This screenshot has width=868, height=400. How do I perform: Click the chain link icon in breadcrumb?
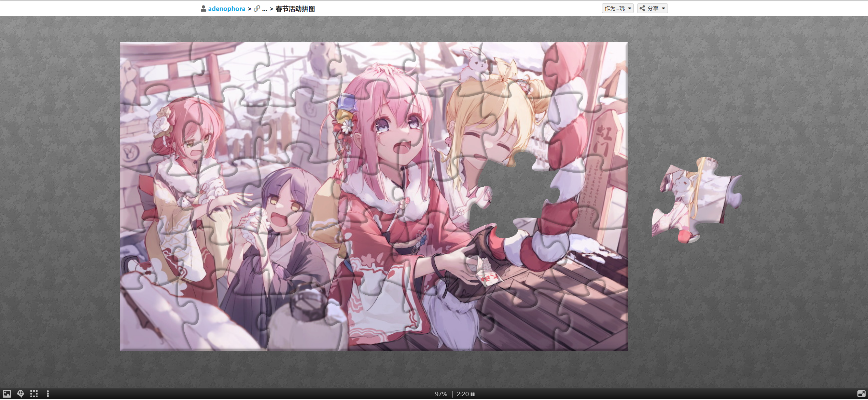tap(257, 9)
